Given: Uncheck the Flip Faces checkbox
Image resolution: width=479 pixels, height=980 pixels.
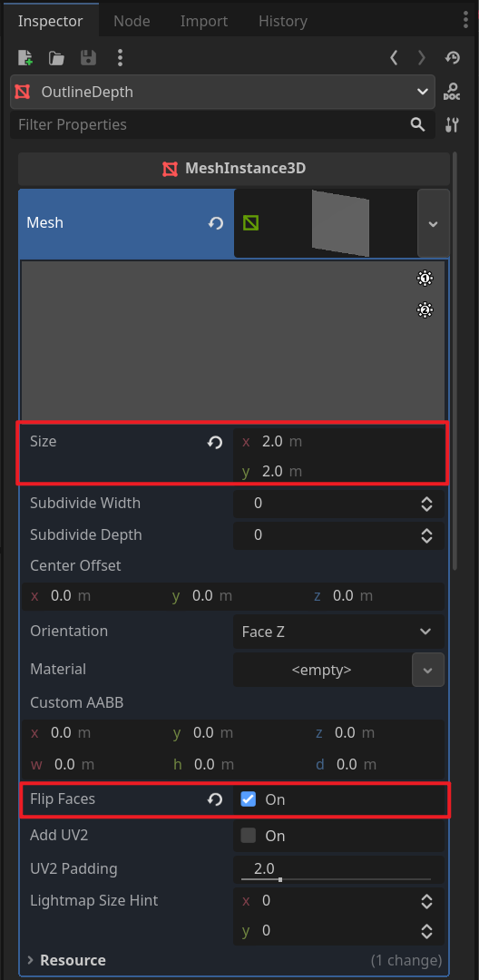Looking at the screenshot, I should click(249, 799).
